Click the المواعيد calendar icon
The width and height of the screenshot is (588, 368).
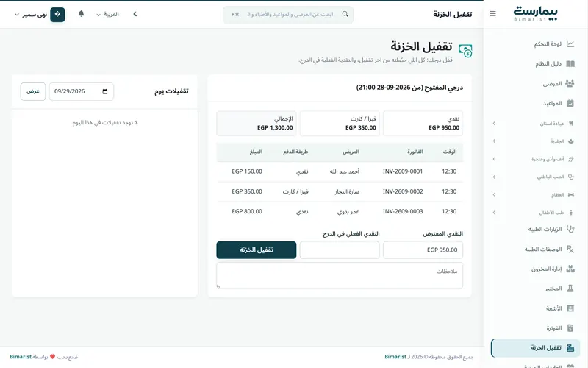570,103
